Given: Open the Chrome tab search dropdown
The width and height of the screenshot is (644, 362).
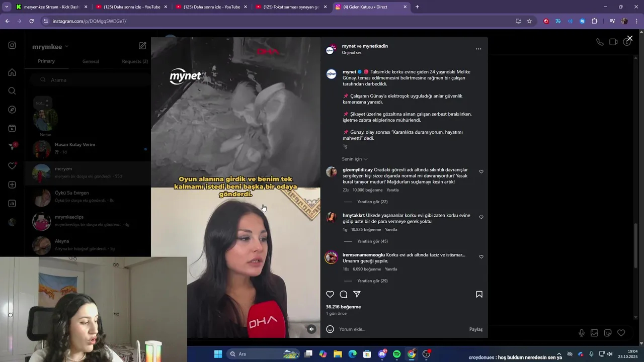Looking at the screenshot, I should (x=7, y=7).
